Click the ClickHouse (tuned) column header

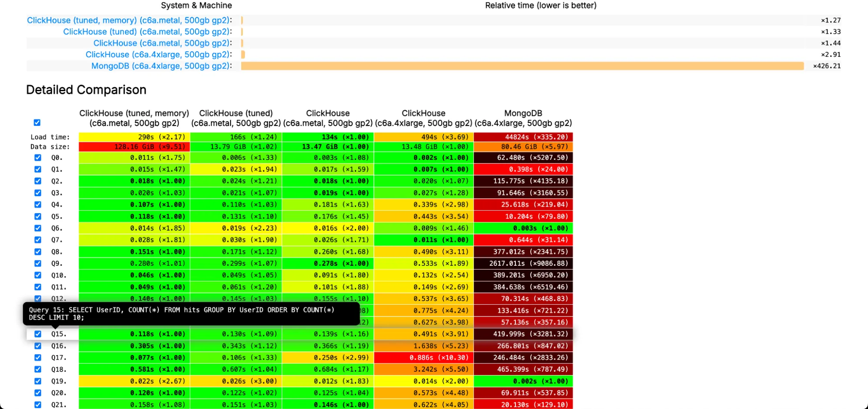[236, 118]
